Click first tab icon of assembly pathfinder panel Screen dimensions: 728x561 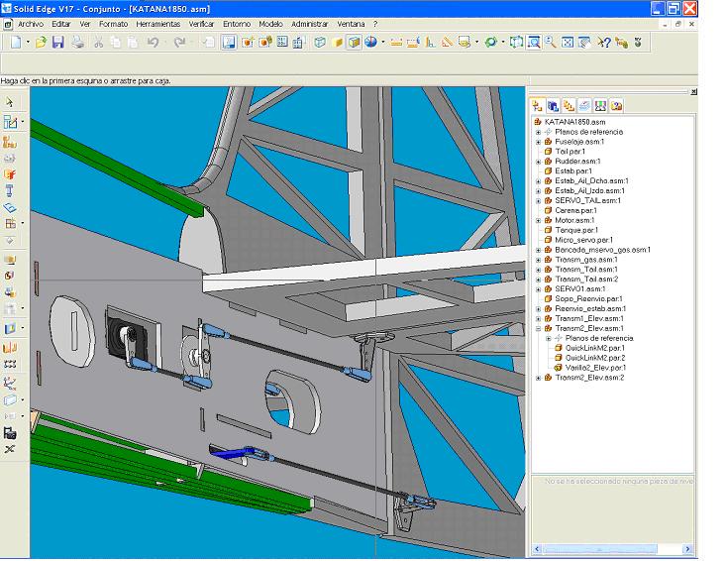pyautogui.click(x=537, y=105)
